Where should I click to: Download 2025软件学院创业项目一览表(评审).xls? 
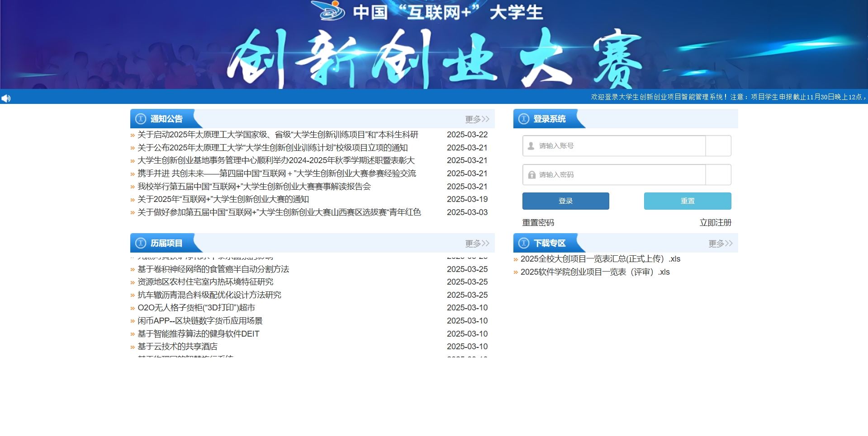[x=595, y=272]
